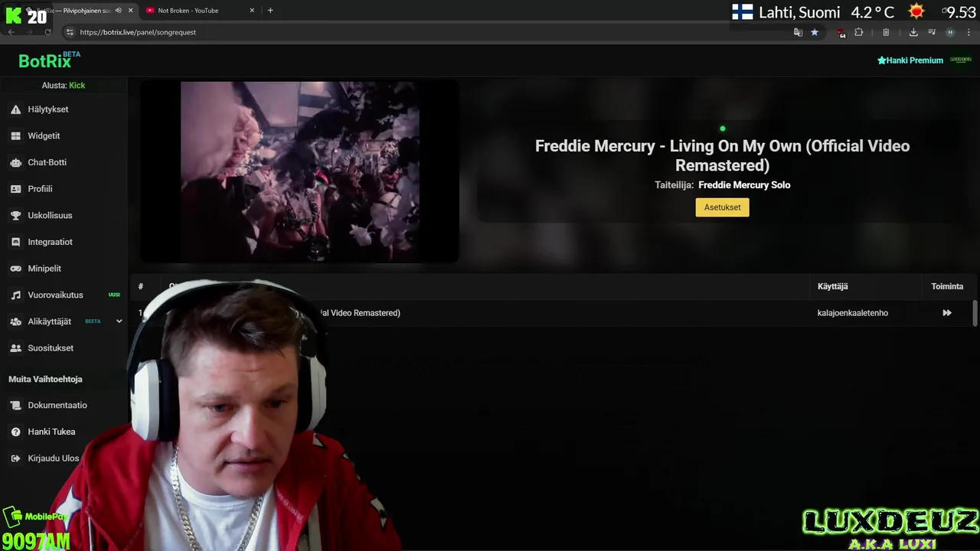Click the current song title heading

[722, 155]
